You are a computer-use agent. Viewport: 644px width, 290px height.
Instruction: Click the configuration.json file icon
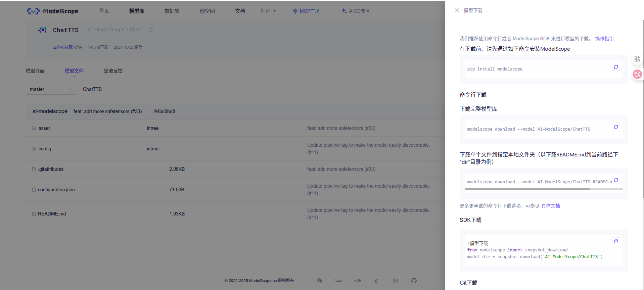pyautogui.click(x=34, y=190)
